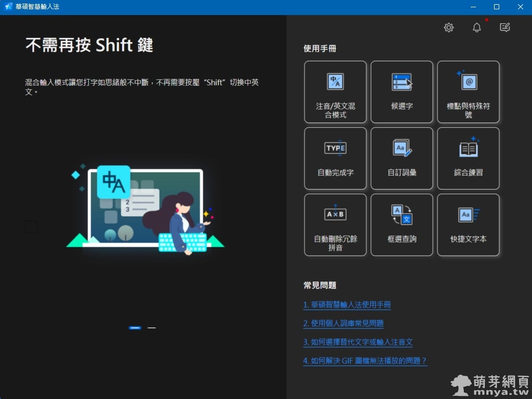Image resolution: width=532 pixels, height=399 pixels.
Task: Open 自動刪除冗餘拼音 guide tile
Action: [336, 225]
